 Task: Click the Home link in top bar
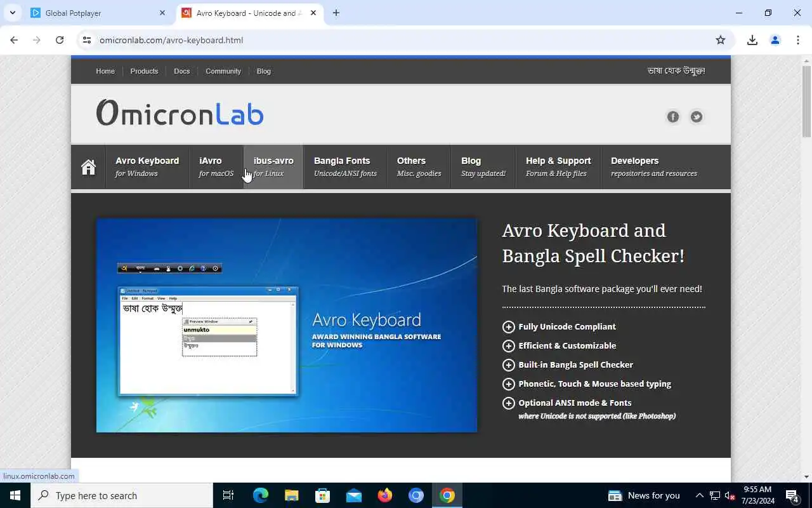(x=105, y=71)
